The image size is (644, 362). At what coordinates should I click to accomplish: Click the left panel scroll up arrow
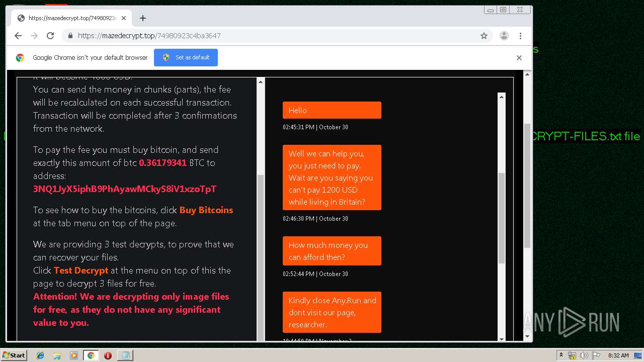coord(261,82)
